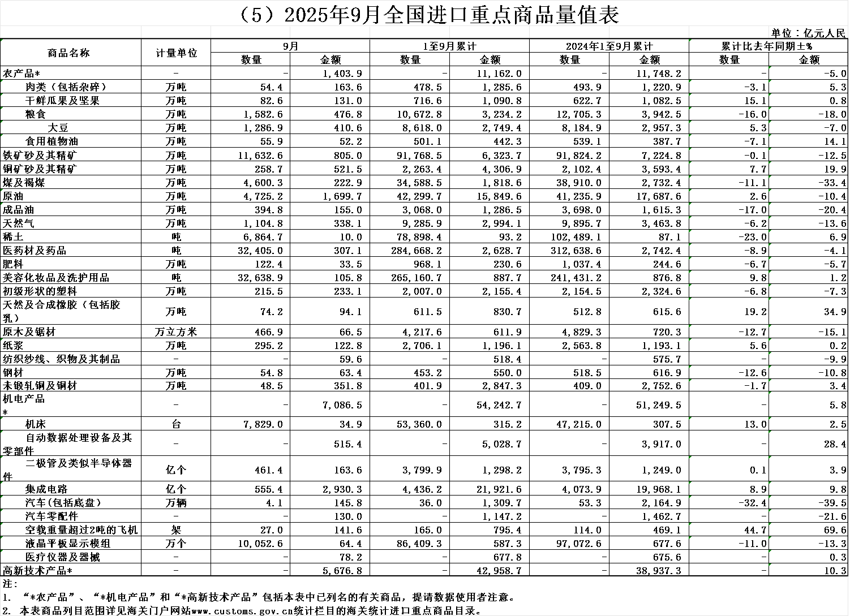Viewport: 850px width, 616px height.
Task: Select the second column header cell
Action: [176, 32]
